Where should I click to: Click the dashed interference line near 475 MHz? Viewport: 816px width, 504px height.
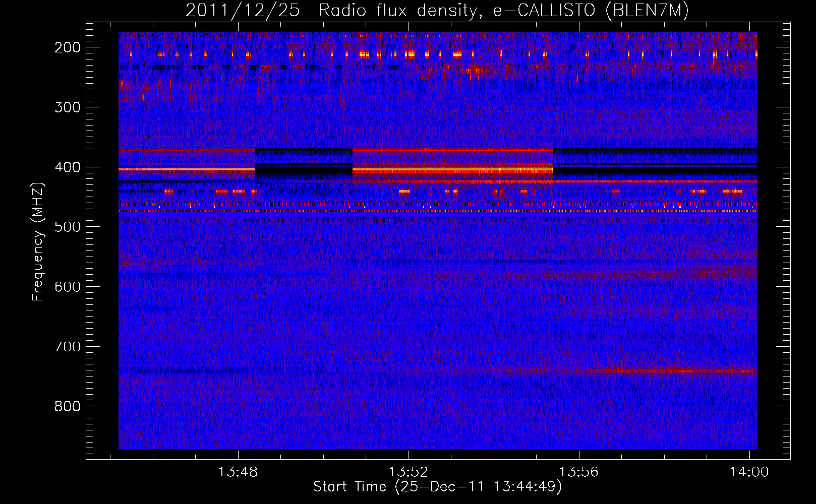coord(438,211)
